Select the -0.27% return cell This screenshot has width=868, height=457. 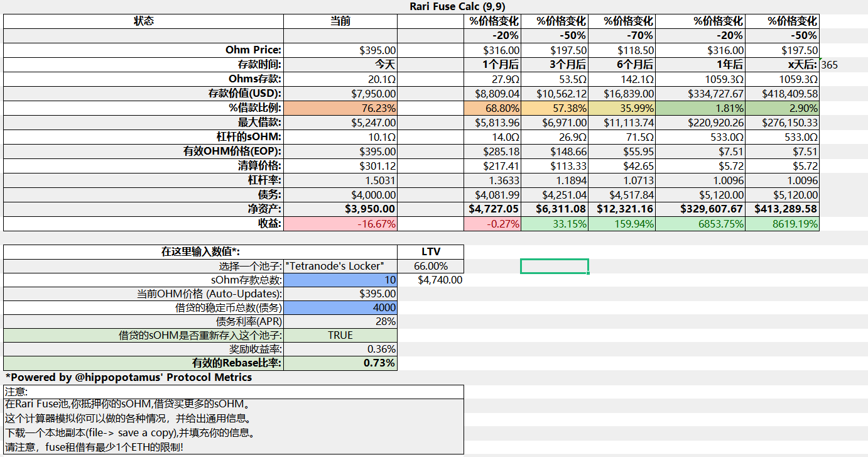coord(492,223)
